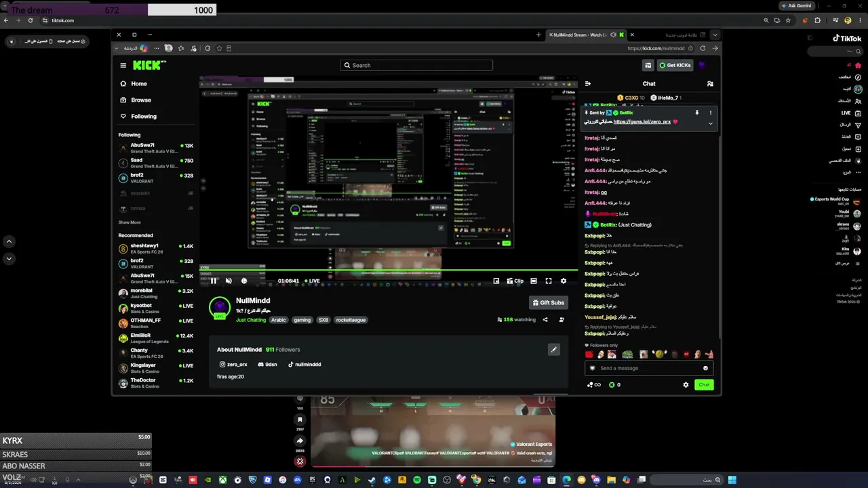The width and height of the screenshot is (868, 488).
Task: Open Esports World Cup followed account
Action: click(x=836, y=201)
